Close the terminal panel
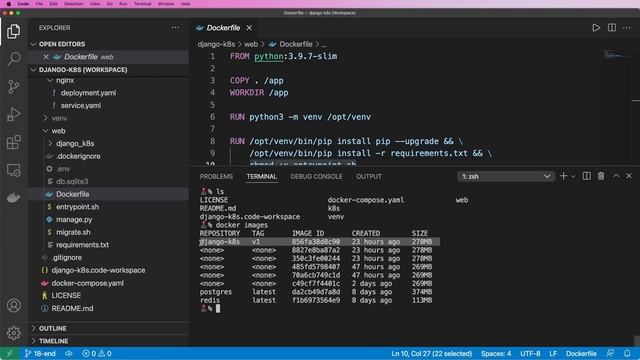 (629, 176)
